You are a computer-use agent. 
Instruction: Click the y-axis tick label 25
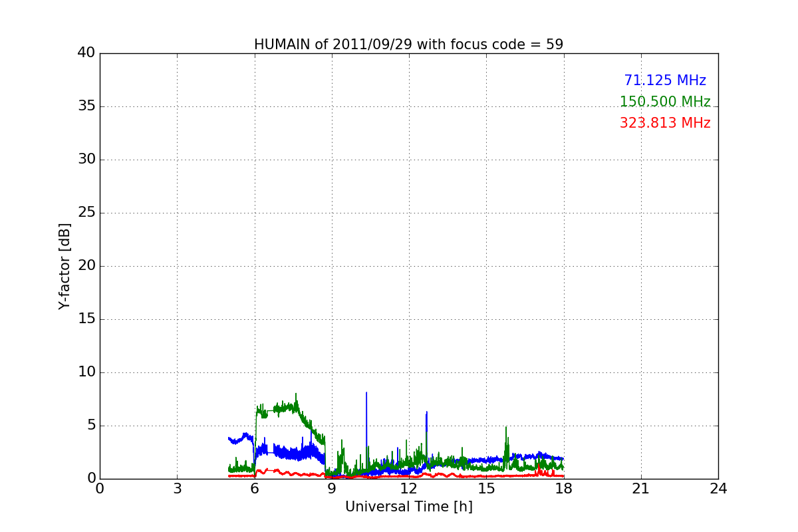pos(86,213)
